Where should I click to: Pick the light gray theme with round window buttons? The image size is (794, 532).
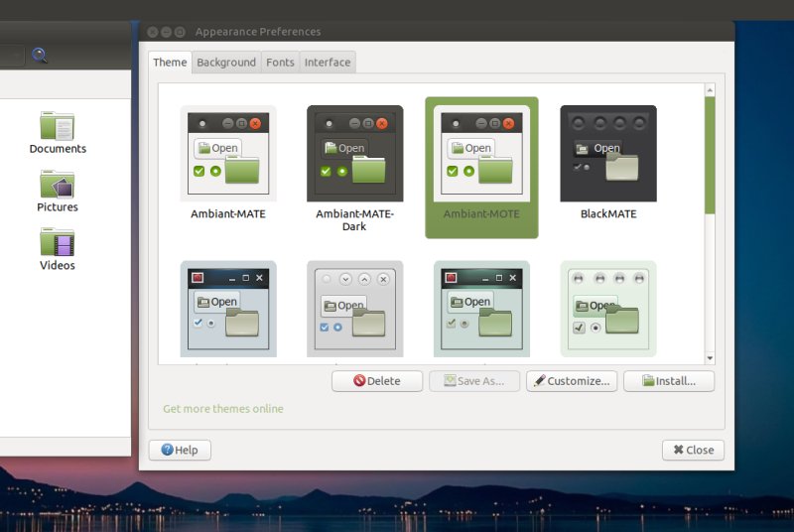(355, 309)
